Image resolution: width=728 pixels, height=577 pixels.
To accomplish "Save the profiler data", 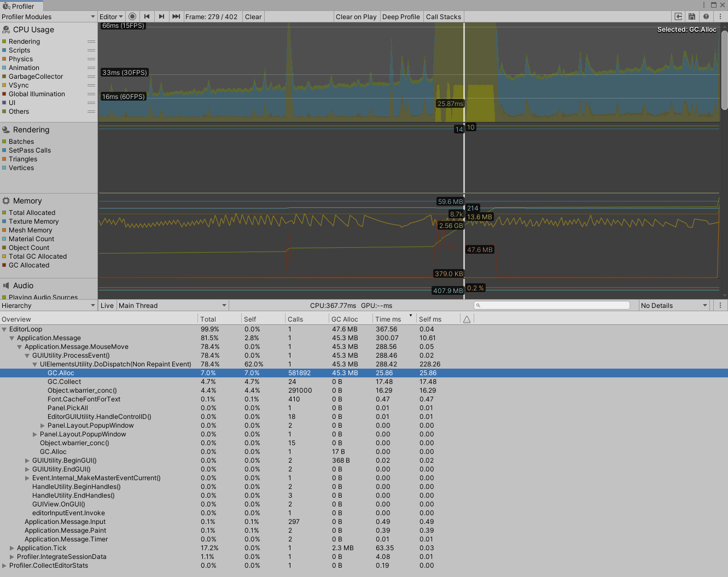I will click(x=691, y=16).
